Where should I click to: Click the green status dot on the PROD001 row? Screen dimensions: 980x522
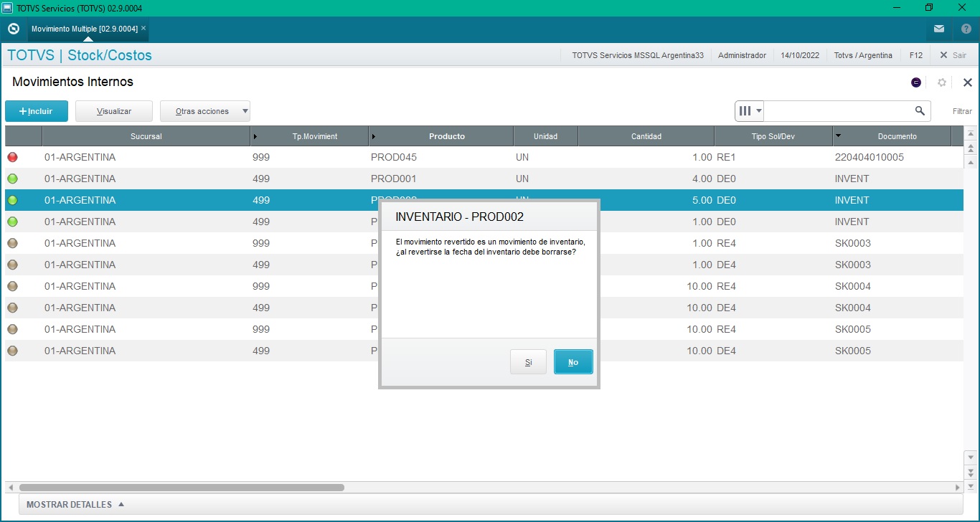[12, 179]
